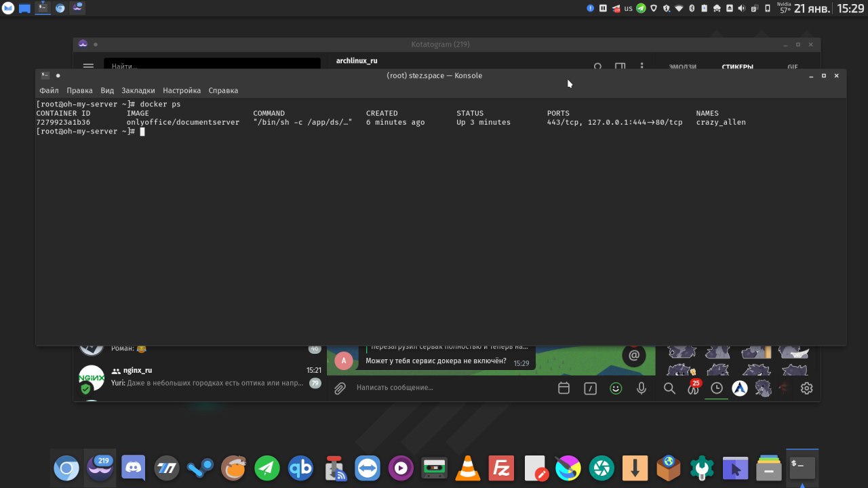This screenshot has height=488, width=868.
Task: Select the recent stickers clock icon
Action: pyautogui.click(x=717, y=388)
